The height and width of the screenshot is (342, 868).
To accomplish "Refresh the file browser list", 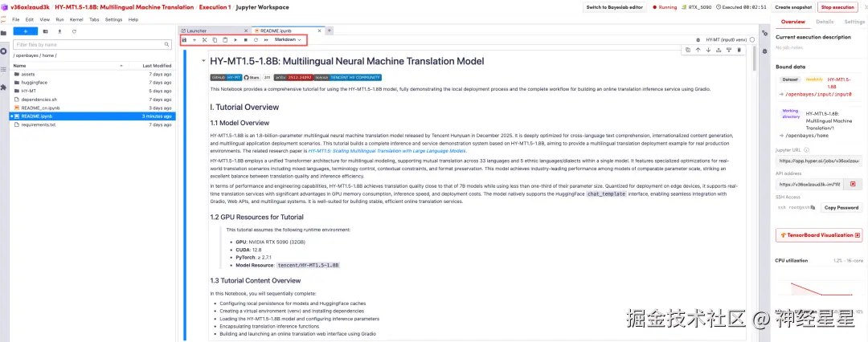I will (x=74, y=31).
